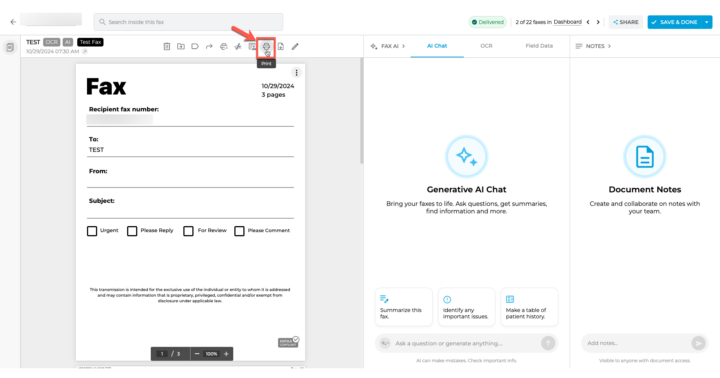The image size is (720, 378).
Task: Click the Delivered status badge
Action: 488,22
